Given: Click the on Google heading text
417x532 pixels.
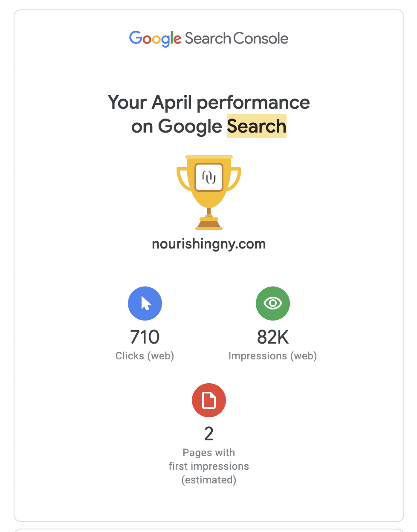Looking at the screenshot, I should click(177, 127).
